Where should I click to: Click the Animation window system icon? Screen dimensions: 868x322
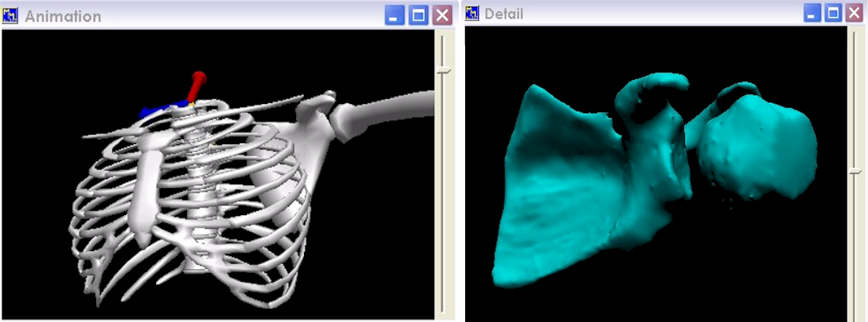point(10,15)
